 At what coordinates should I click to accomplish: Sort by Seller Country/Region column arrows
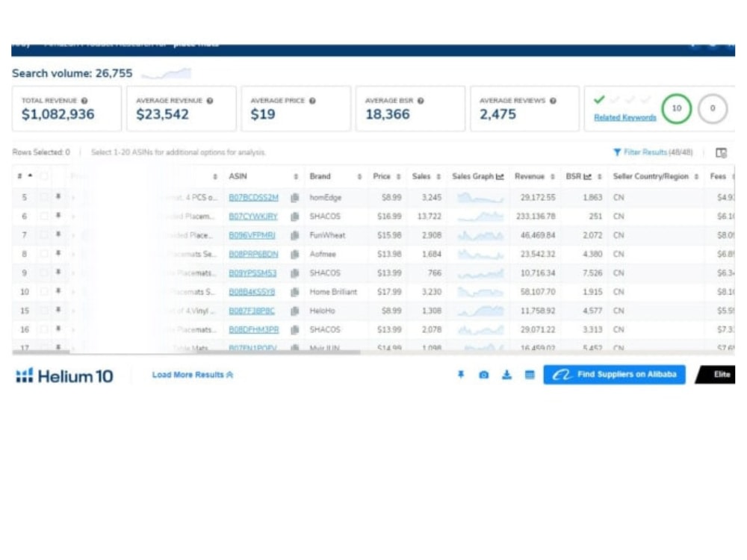(x=696, y=177)
